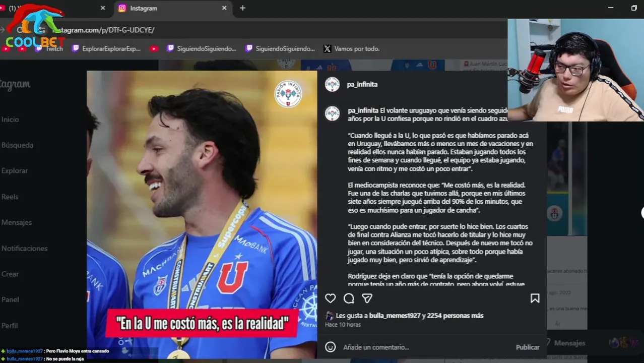The height and width of the screenshot is (363, 644).
Task: Open Reels in Instagram sidebar
Action: (x=10, y=197)
